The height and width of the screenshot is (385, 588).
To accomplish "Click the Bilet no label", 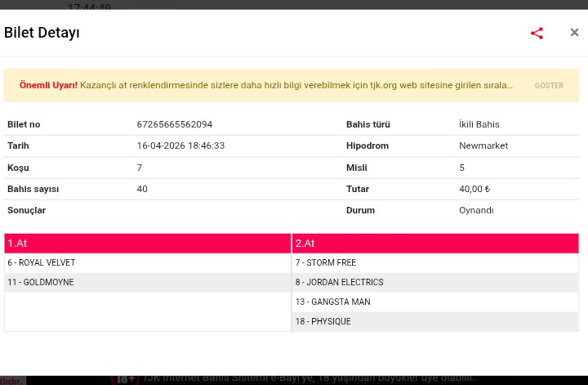I will click(24, 124).
